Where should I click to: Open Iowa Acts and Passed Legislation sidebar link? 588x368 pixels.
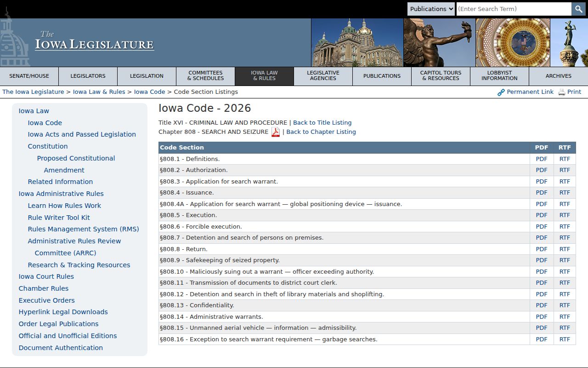(82, 134)
